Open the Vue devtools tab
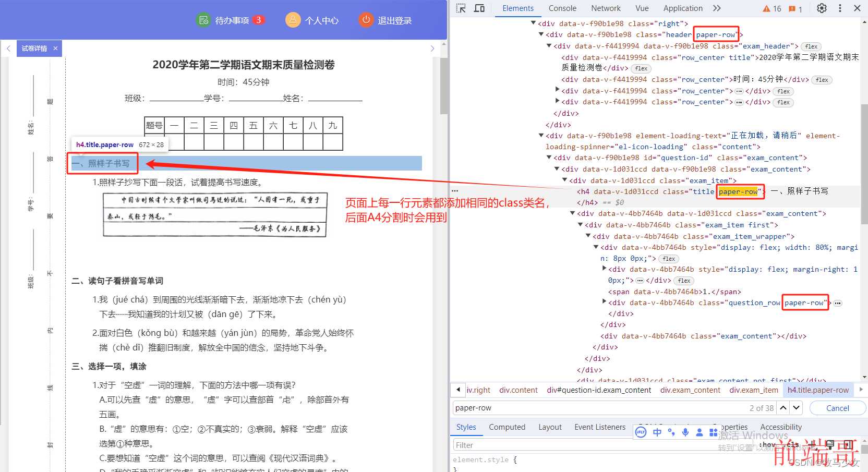 click(x=642, y=8)
